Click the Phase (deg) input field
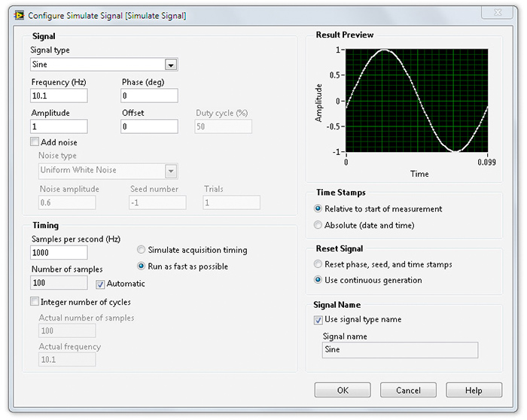The width and height of the screenshot is (527, 420). coord(149,96)
